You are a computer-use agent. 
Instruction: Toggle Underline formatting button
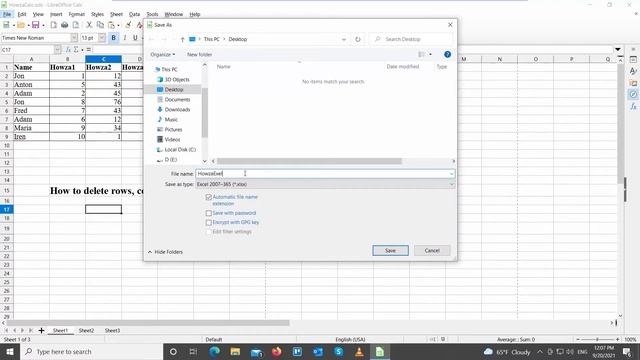tap(135, 38)
